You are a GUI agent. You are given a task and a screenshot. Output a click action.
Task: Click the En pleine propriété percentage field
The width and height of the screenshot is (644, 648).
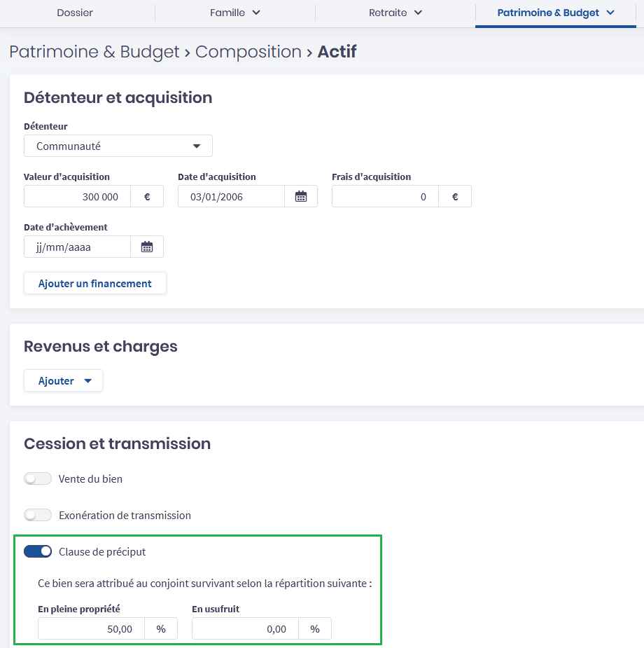[92, 629]
